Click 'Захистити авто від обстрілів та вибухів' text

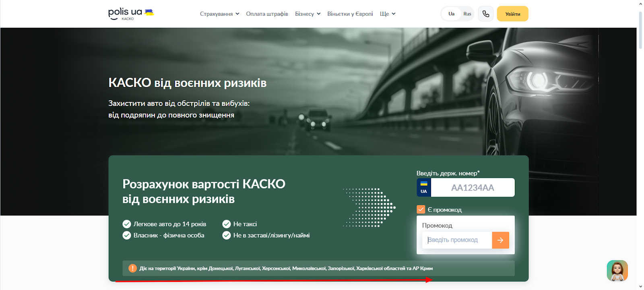click(x=179, y=104)
